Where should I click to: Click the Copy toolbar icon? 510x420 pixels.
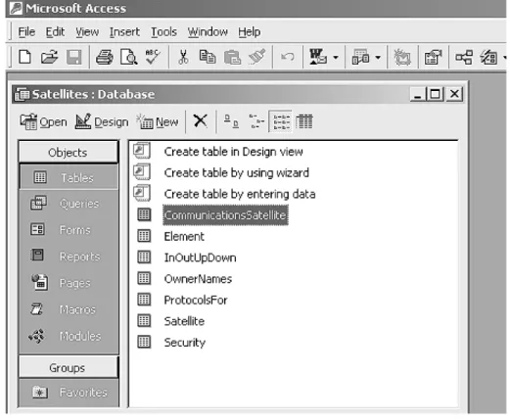[208, 57]
